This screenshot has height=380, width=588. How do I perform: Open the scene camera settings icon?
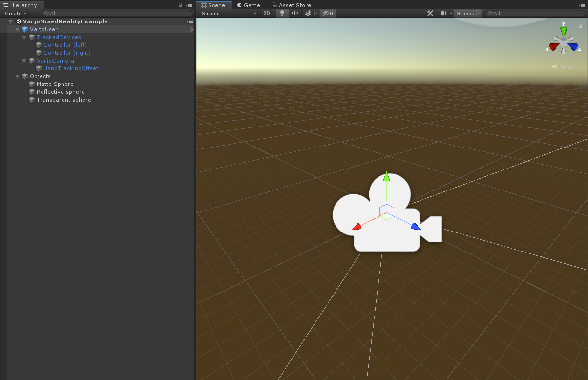click(443, 13)
